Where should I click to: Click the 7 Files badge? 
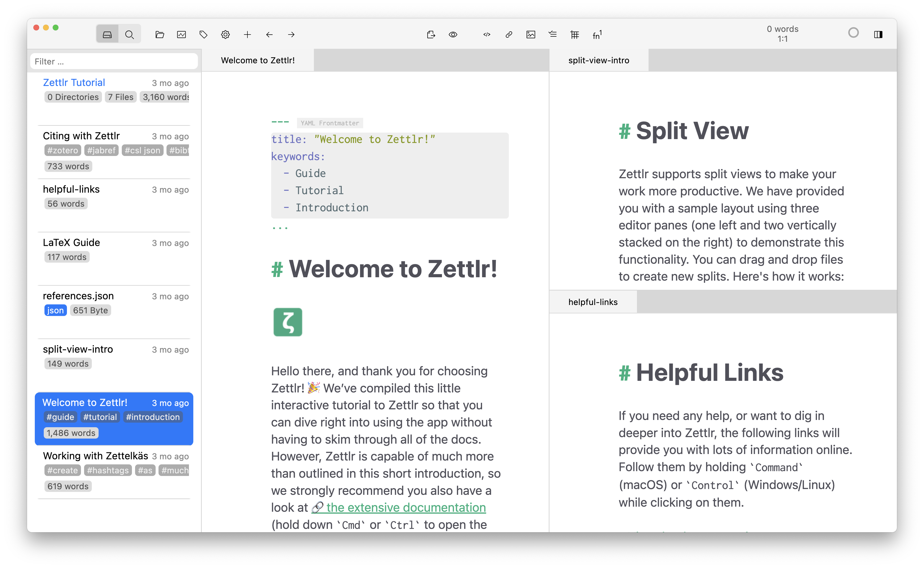(x=120, y=97)
